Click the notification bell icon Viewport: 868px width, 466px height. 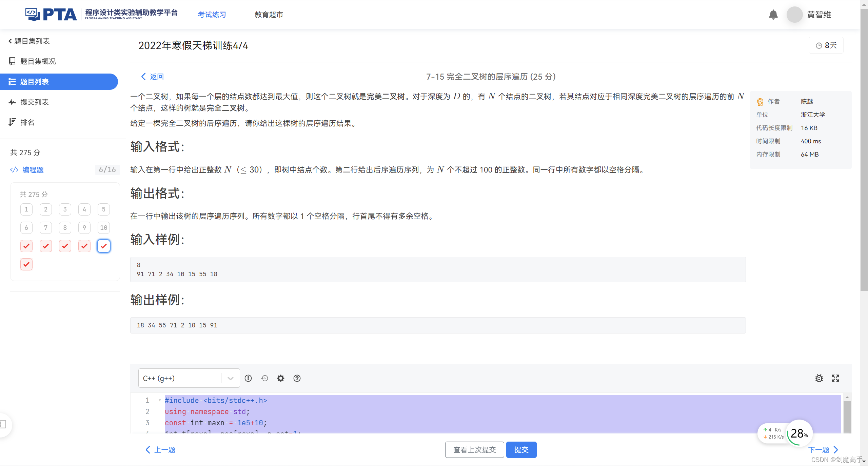point(773,15)
